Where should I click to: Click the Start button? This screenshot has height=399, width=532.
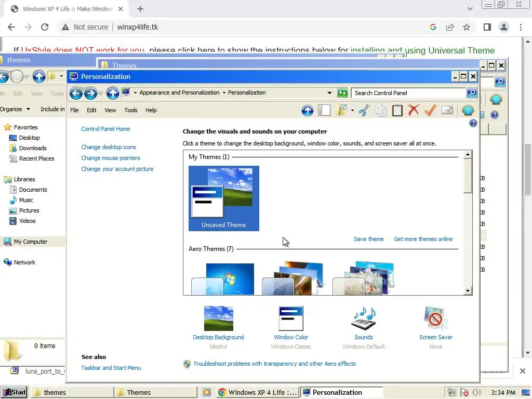pos(14,392)
